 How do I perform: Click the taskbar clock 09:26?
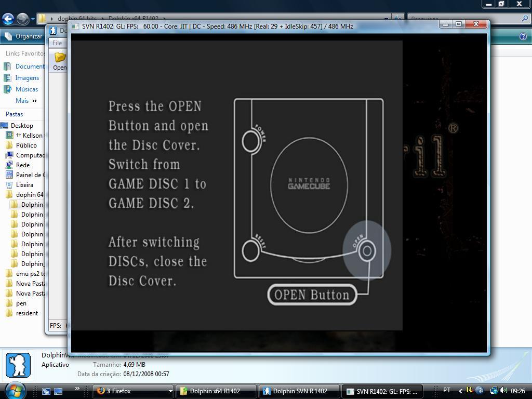point(518,391)
